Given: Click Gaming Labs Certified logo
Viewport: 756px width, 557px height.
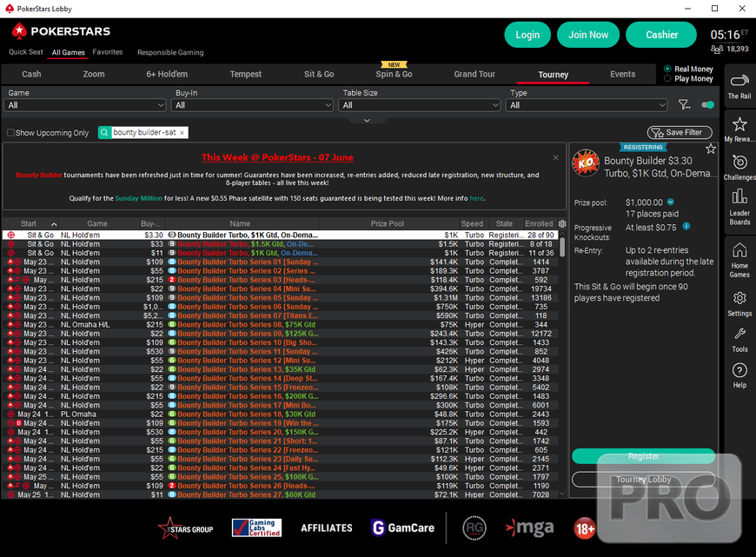Looking at the screenshot, I should (x=256, y=528).
